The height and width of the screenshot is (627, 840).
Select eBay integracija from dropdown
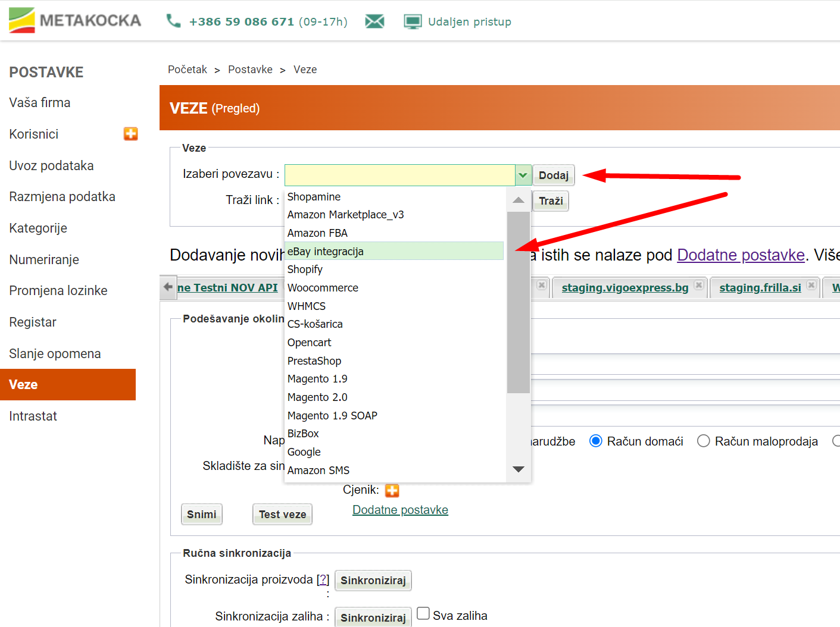click(395, 251)
